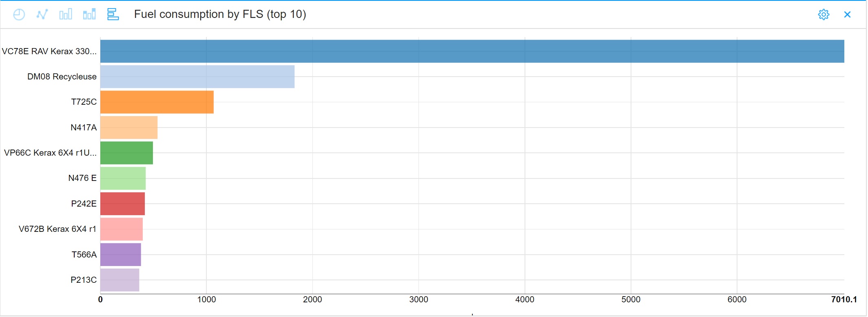Select the green VP66C Kerax bar

126,153
